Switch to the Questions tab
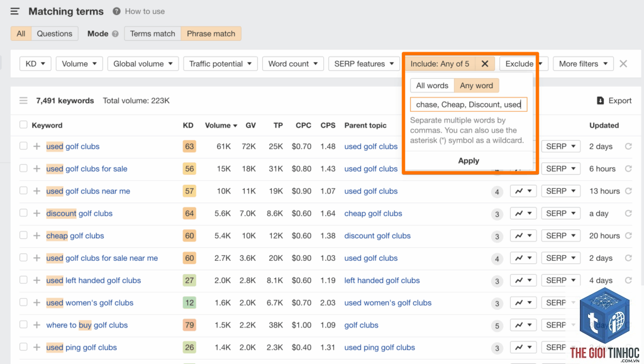This screenshot has height=364, width=644. tap(55, 34)
